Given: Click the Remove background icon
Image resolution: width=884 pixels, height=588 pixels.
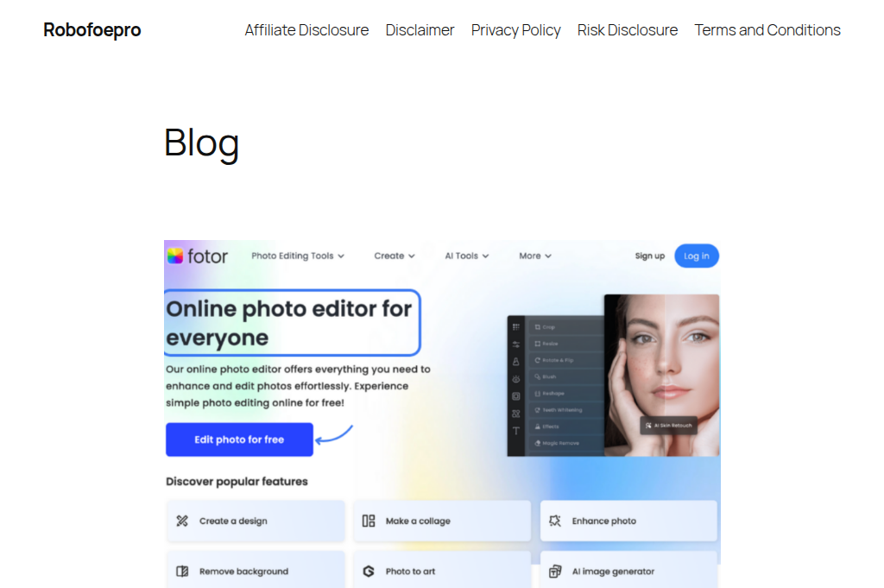Looking at the screenshot, I should click(182, 572).
